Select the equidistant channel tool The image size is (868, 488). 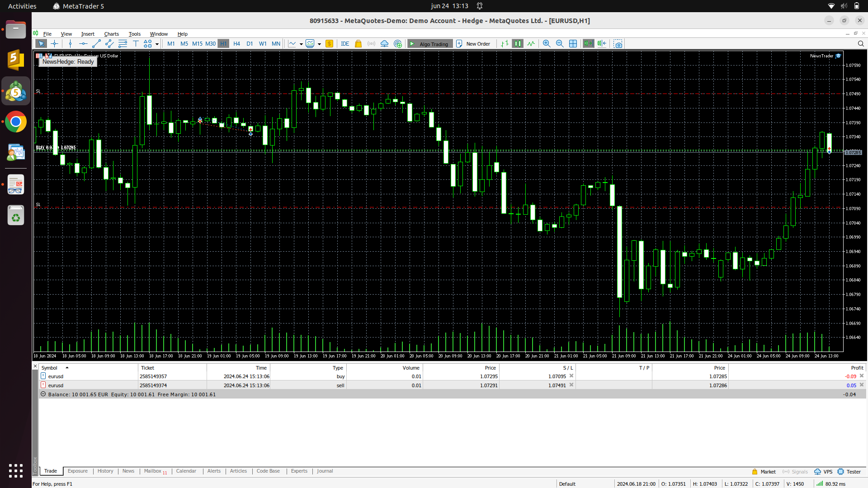coord(109,44)
